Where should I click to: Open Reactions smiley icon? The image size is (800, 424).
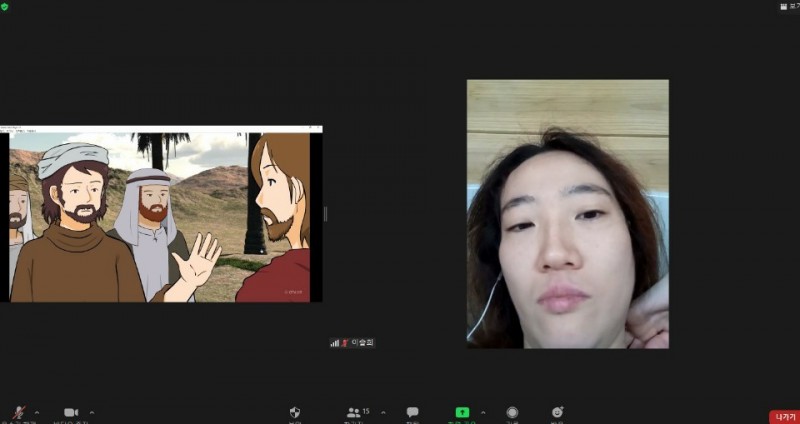[557, 412]
